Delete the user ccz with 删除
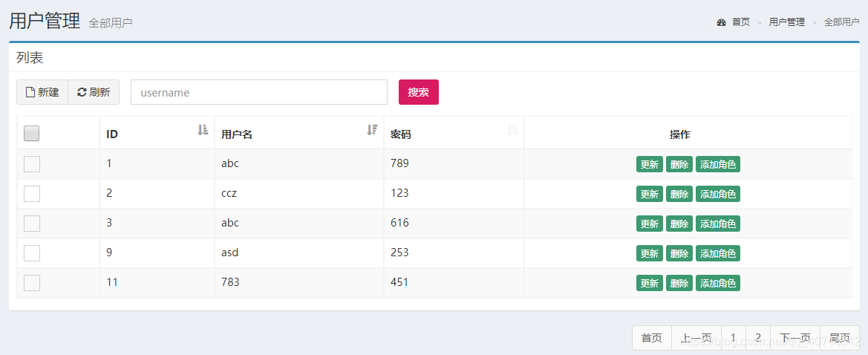The image size is (868, 355). (679, 194)
